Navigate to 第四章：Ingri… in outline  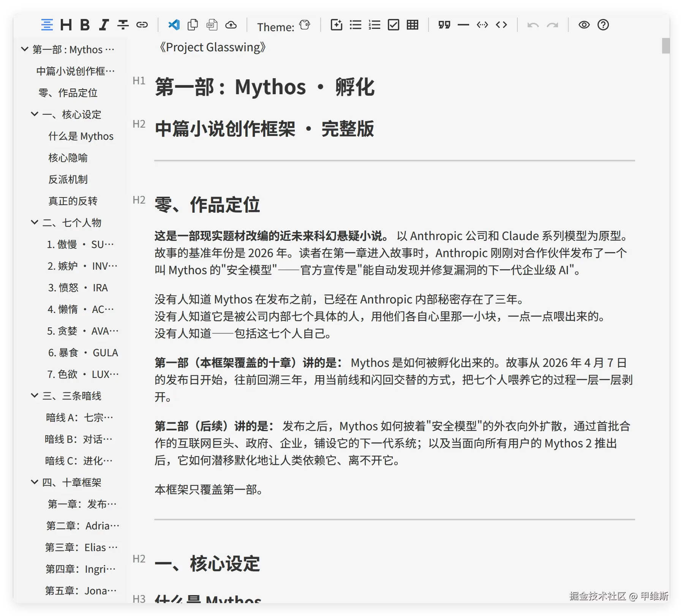tap(81, 569)
